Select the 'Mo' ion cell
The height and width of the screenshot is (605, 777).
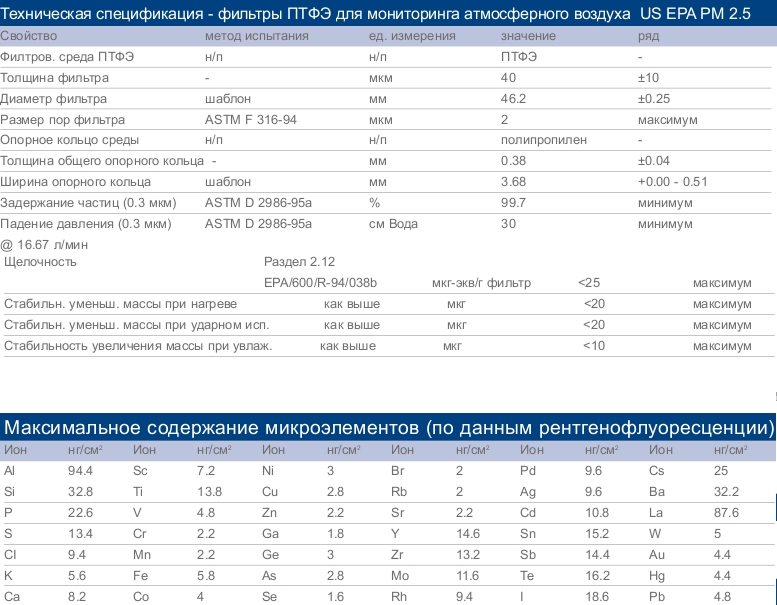400,576
